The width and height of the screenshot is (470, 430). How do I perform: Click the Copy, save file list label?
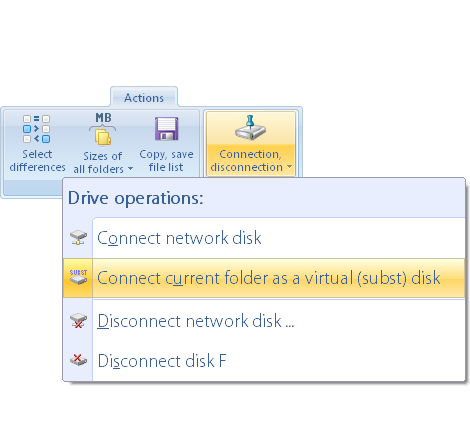pos(166,161)
